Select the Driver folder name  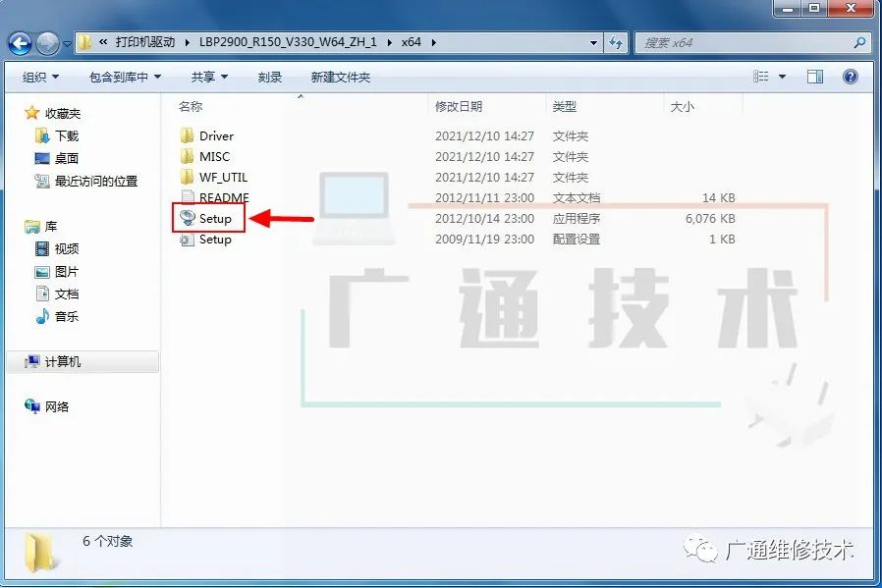[x=216, y=136]
